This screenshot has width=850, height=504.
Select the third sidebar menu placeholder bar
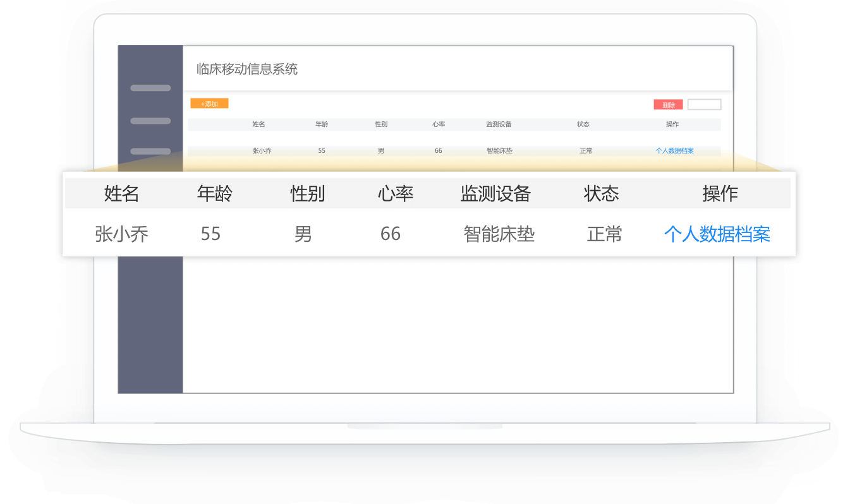[150, 152]
